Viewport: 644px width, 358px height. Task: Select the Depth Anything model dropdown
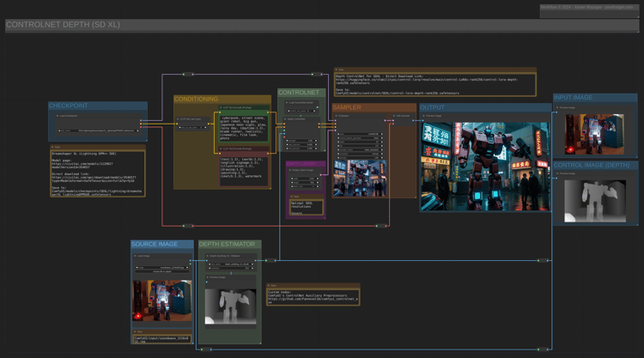[229, 266]
